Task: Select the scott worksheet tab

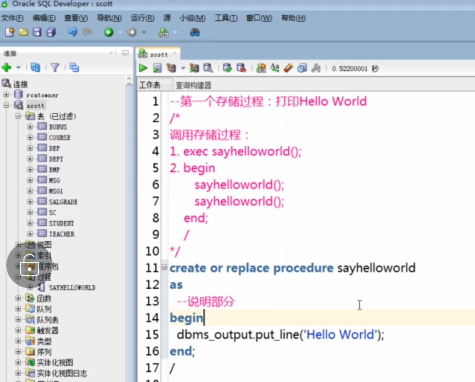Action: [159, 54]
